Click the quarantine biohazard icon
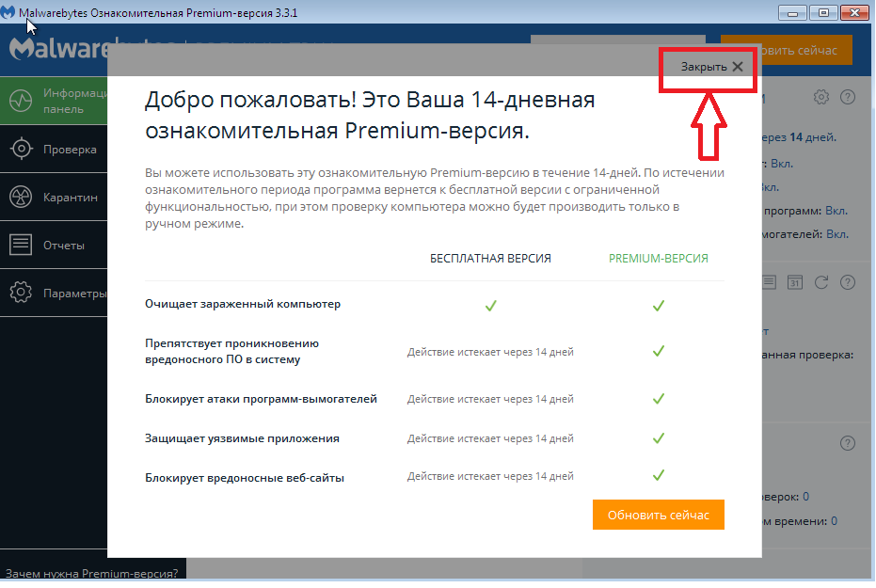The height and width of the screenshot is (588, 876). coord(21,198)
